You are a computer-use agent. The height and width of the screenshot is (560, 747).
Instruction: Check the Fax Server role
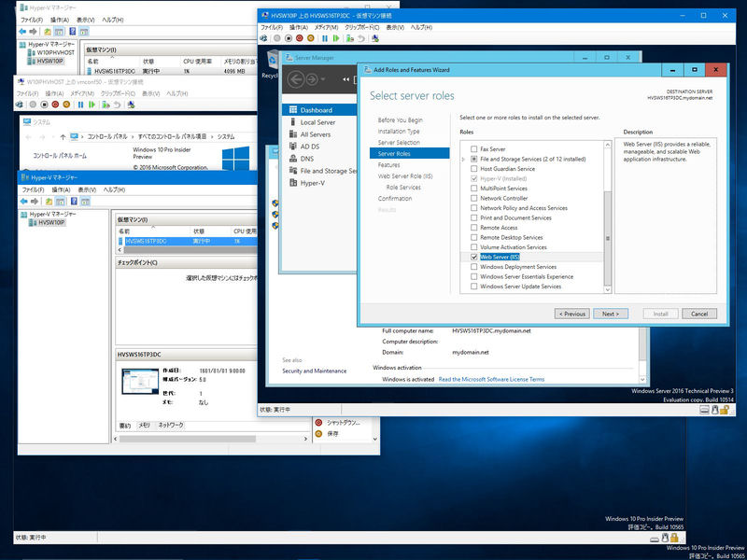pyautogui.click(x=473, y=149)
